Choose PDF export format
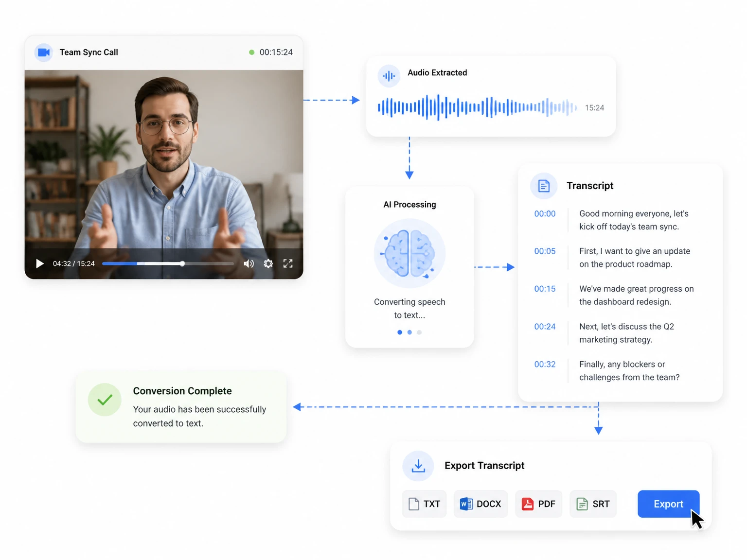 [538, 504]
